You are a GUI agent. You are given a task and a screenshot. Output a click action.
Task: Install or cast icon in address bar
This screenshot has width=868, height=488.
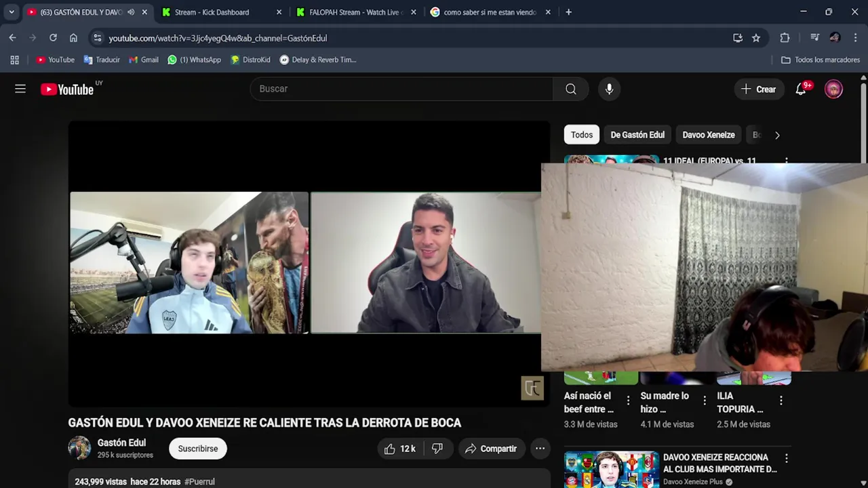coord(738,38)
